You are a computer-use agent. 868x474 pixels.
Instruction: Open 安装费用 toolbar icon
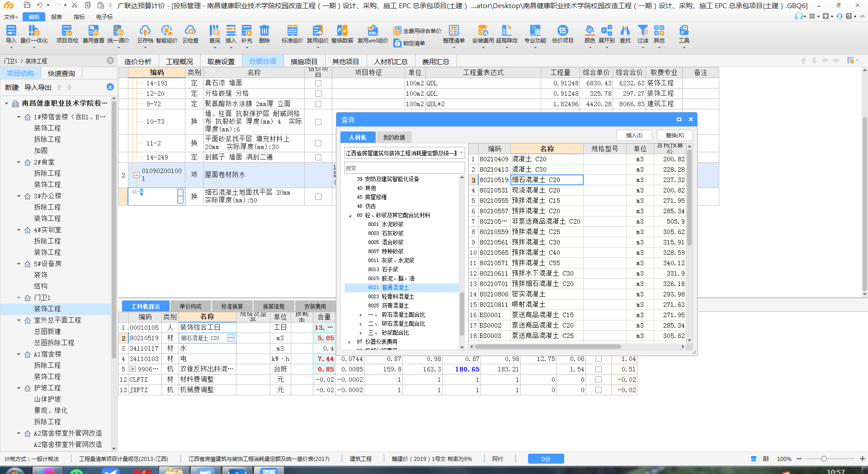point(483,34)
